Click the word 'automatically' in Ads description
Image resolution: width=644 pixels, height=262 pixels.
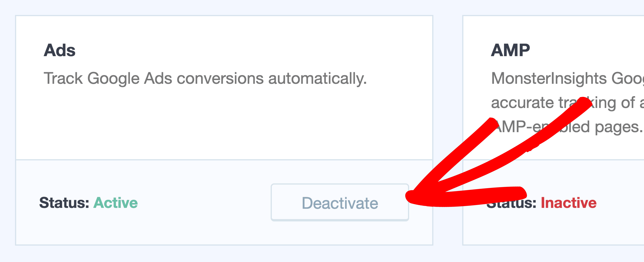pos(317,78)
